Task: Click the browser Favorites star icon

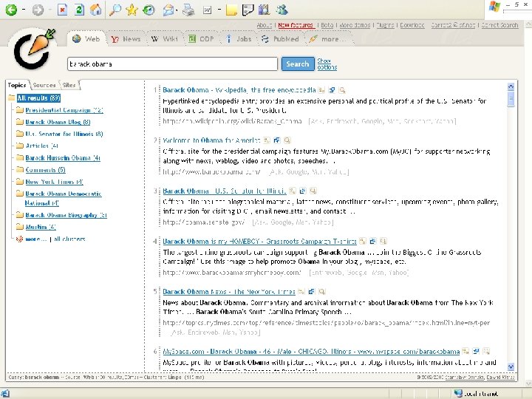Action: (x=132, y=10)
